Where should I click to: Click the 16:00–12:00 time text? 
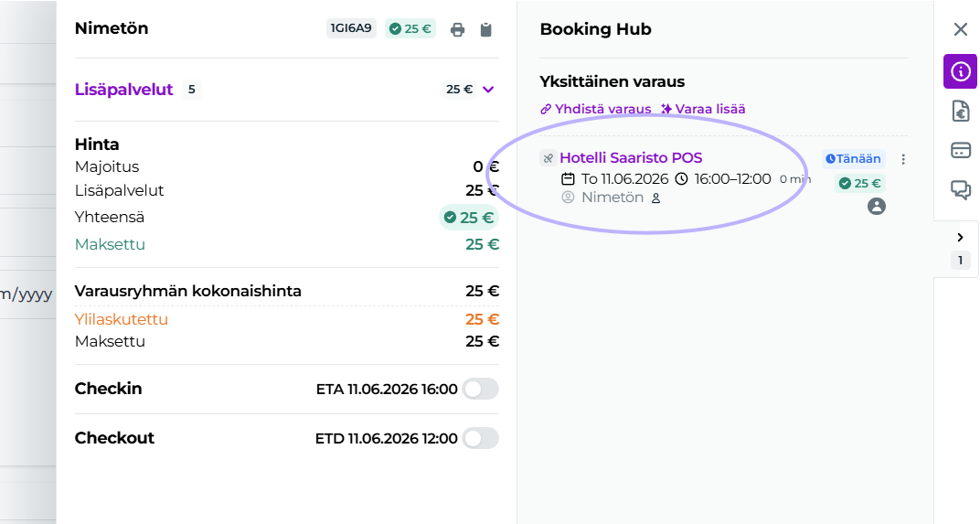732,179
